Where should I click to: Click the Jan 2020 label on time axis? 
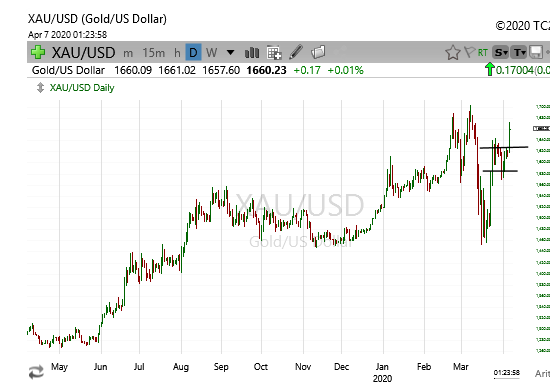click(x=382, y=372)
